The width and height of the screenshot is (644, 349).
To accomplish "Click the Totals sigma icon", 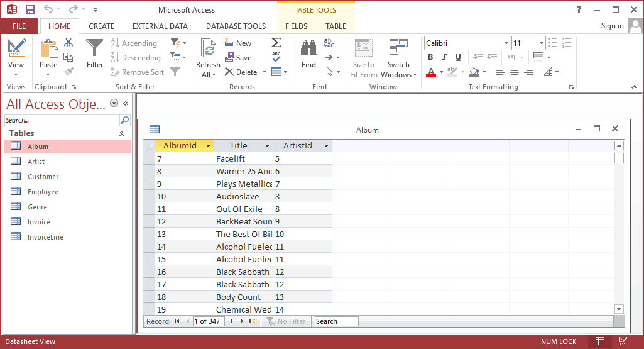I will point(276,43).
